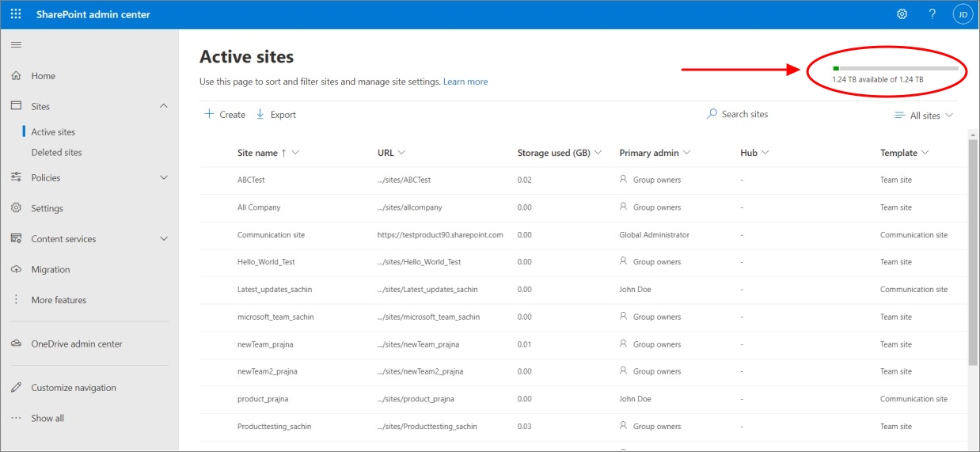Click the plus icon next to Create
The width and height of the screenshot is (980, 452).
pyautogui.click(x=209, y=114)
